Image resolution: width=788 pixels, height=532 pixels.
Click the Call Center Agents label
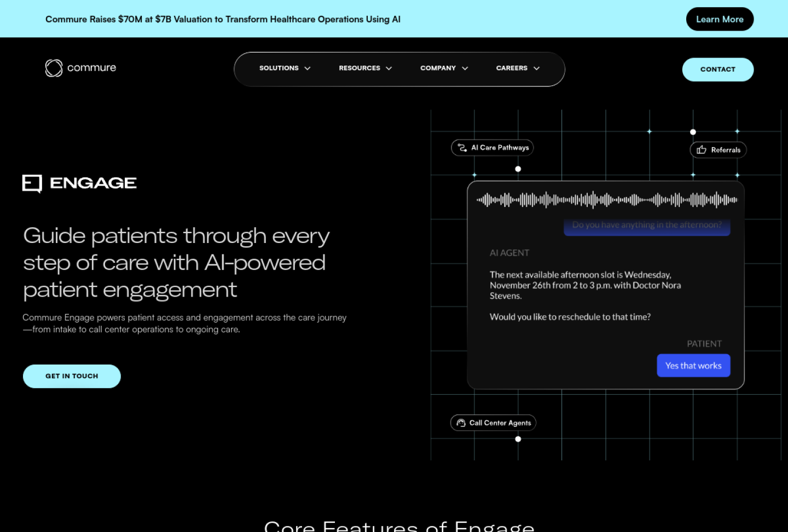point(500,423)
